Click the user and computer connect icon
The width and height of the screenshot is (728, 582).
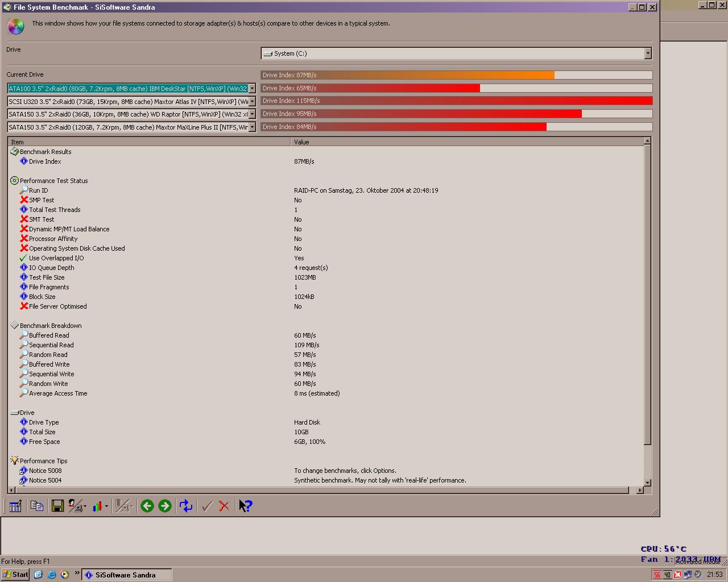(75, 506)
